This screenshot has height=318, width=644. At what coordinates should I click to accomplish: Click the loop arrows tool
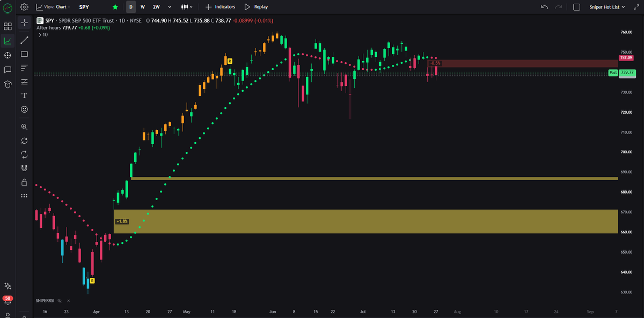(x=24, y=154)
